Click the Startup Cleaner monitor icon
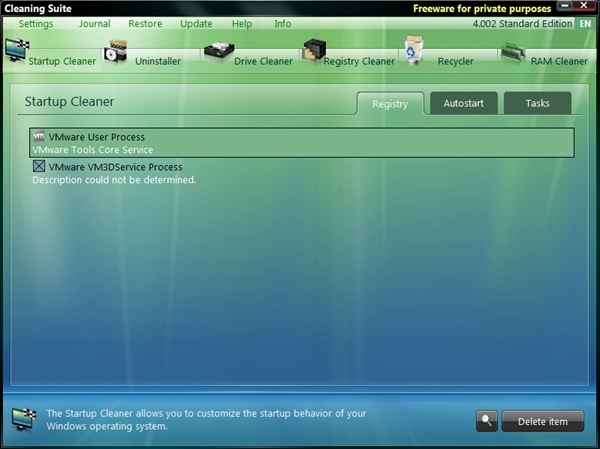Viewport: 600px width, 449px height. point(16,51)
